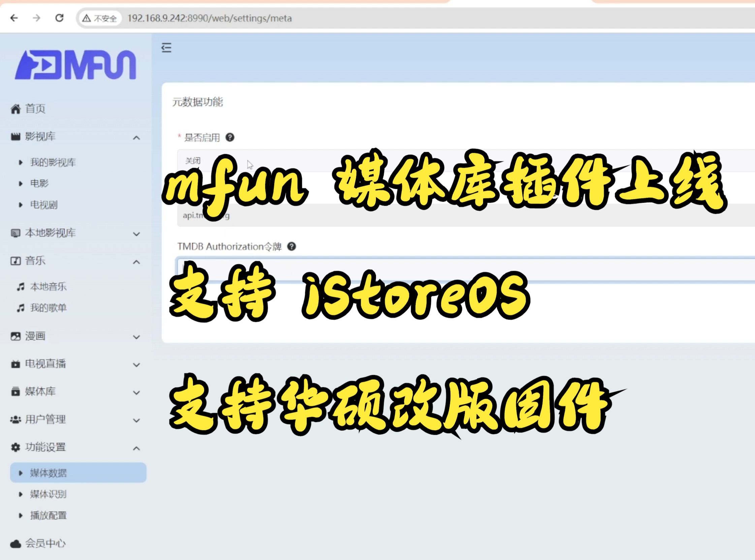Expand the 漫画 section chevron
755x560 pixels.
click(x=136, y=337)
